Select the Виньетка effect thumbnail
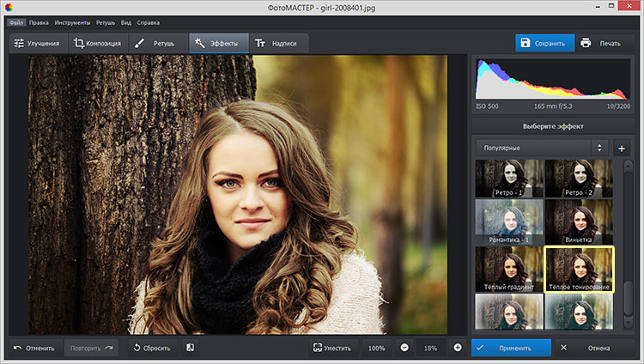The width and height of the screenshot is (644, 364). pos(579,221)
